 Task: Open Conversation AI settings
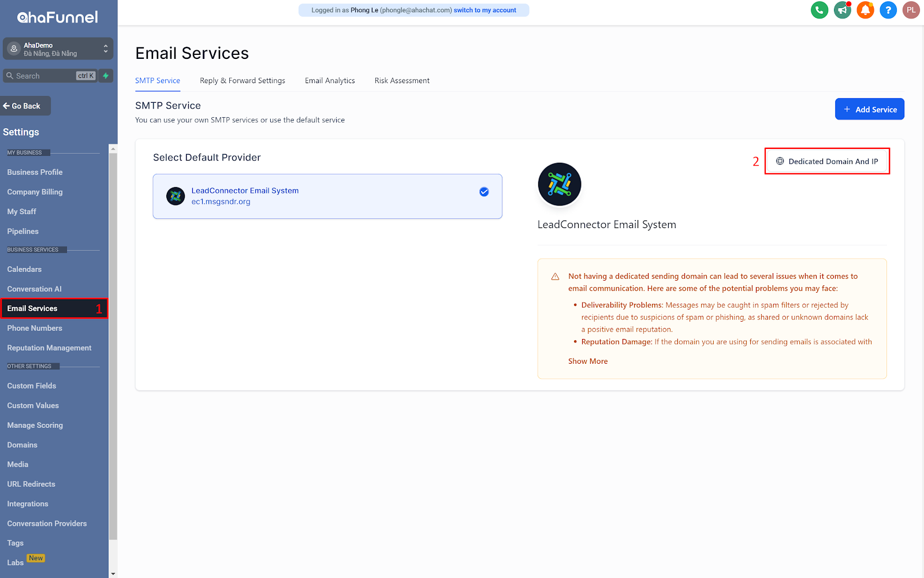point(34,289)
